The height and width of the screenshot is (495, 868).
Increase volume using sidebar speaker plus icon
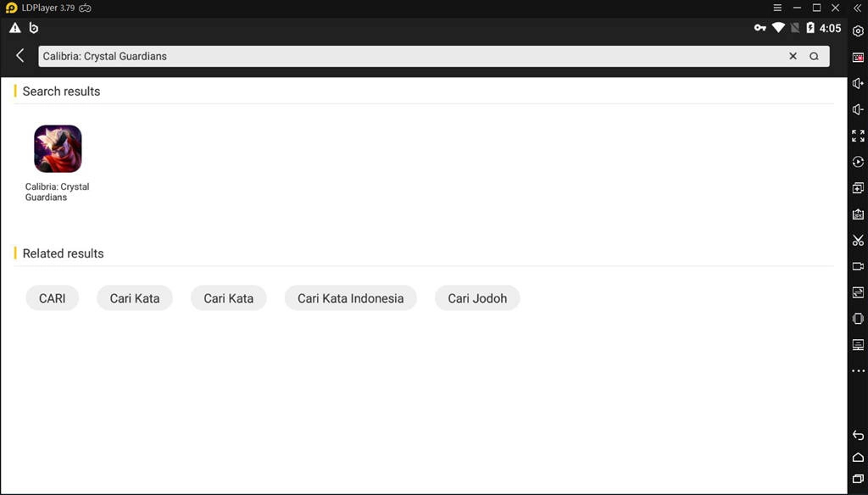tap(858, 84)
